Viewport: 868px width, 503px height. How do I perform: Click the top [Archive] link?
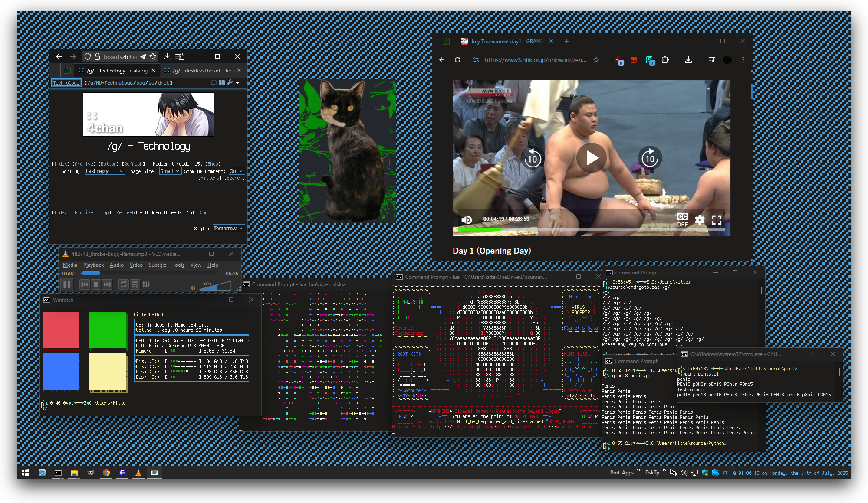(x=84, y=164)
